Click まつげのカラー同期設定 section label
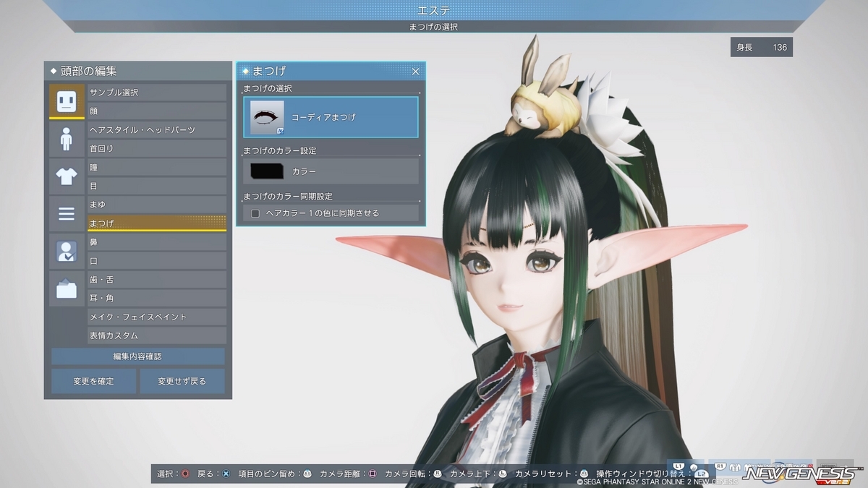This screenshot has height=488, width=868. (288, 196)
